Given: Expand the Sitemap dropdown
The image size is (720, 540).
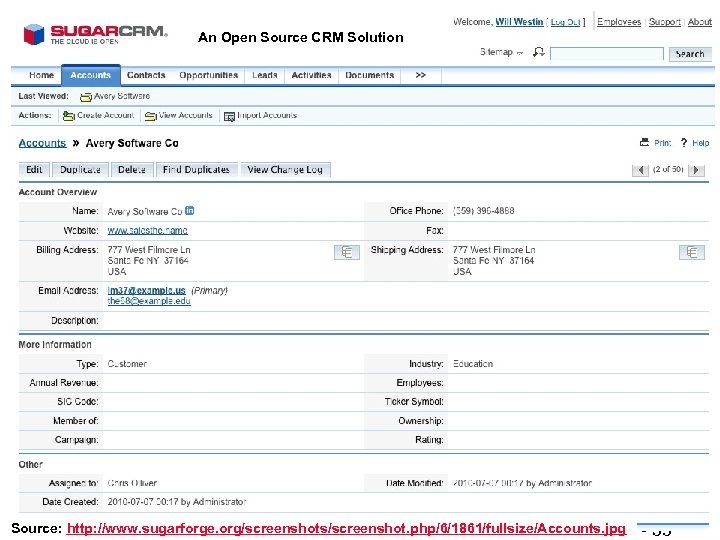Looking at the screenshot, I should (x=501, y=52).
